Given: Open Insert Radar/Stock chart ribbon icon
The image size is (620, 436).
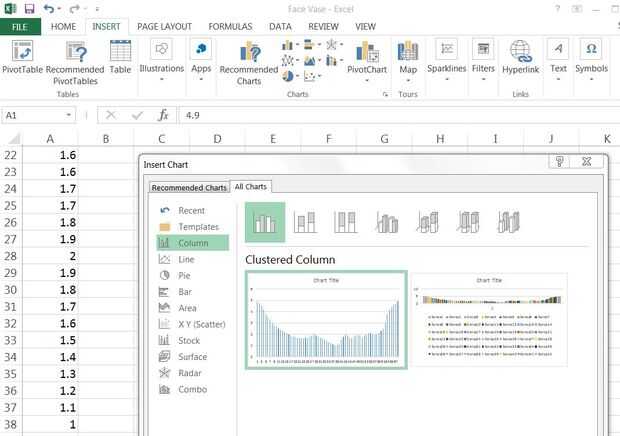Looking at the screenshot, I should click(x=334, y=45).
